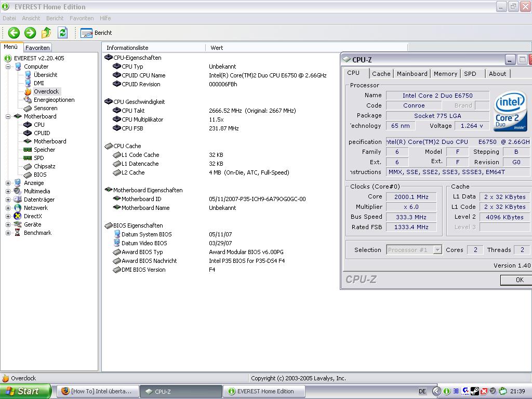532x399 pixels.
Task: Click the CPUID chip icon in tree
Action: tap(28, 133)
